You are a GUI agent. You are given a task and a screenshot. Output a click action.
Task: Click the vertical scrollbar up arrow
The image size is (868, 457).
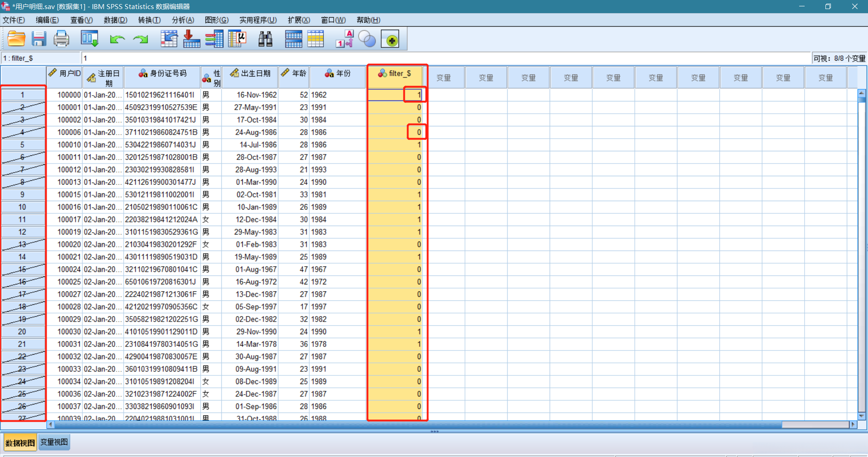862,93
